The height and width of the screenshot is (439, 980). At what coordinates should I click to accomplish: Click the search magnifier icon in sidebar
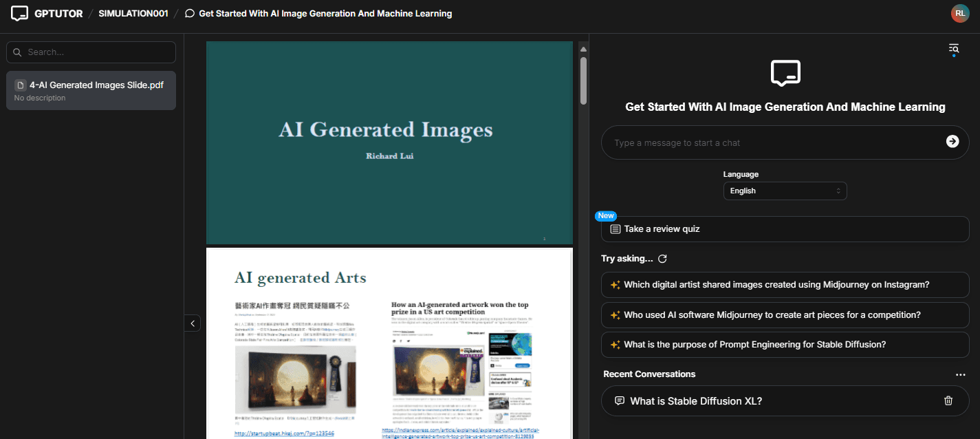(x=18, y=52)
